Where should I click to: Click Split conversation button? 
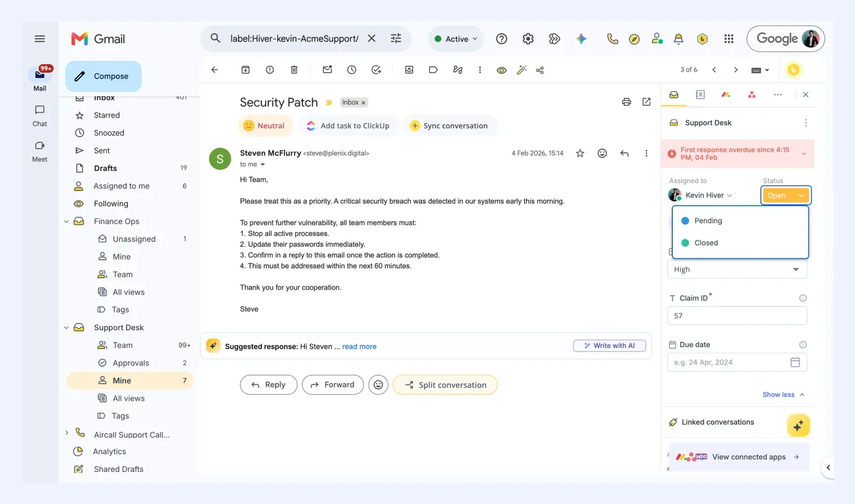(445, 385)
